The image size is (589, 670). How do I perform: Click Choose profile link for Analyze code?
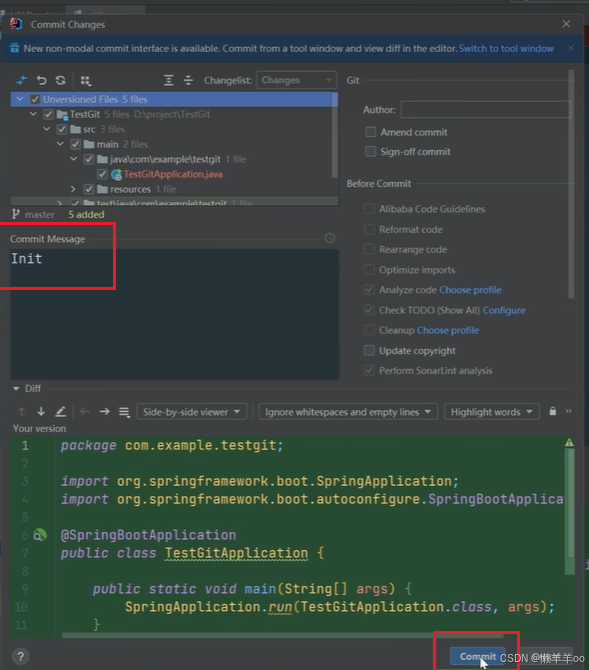pos(470,290)
